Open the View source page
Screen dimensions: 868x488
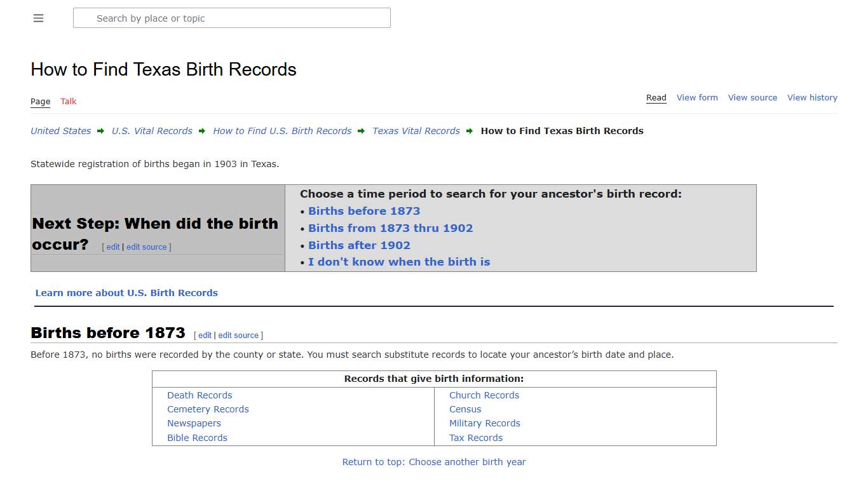(x=752, y=97)
